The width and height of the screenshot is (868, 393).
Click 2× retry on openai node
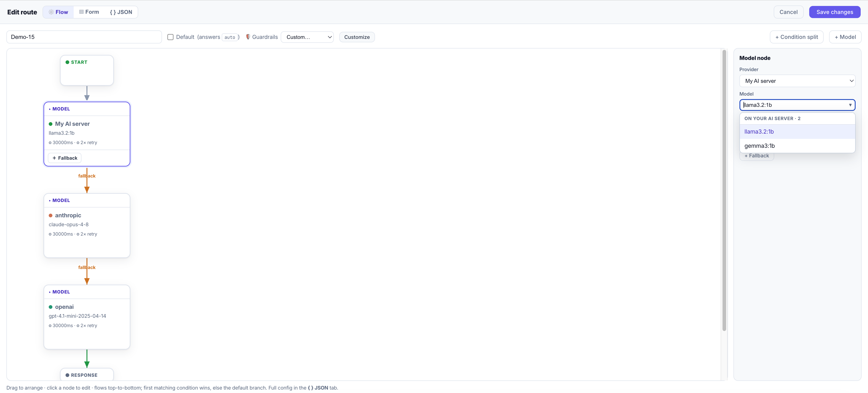click(87, 326)
